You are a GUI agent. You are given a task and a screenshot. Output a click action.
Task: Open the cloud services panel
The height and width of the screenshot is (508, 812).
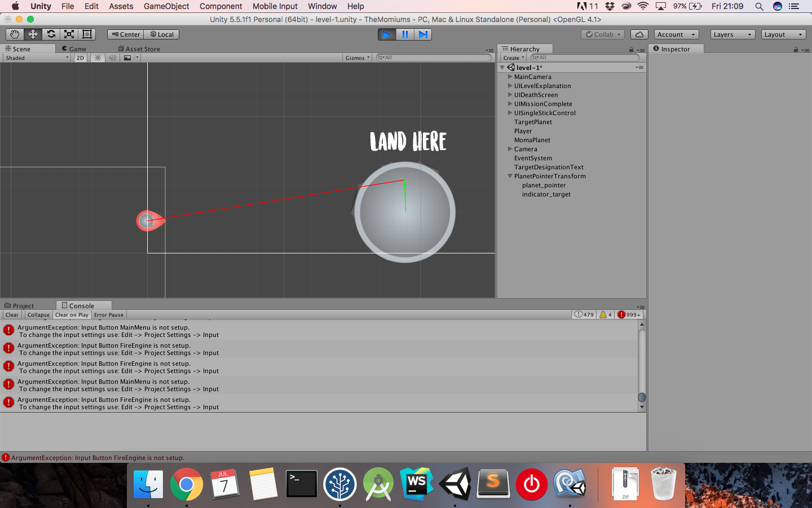point(639,34)
